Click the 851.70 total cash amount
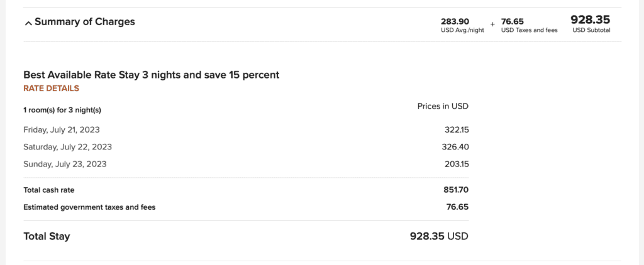This screenshot has width=644, height=265. (x=456, y=190)
